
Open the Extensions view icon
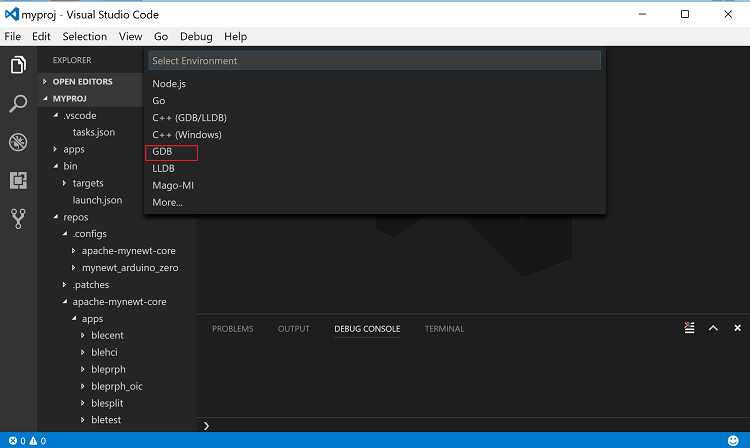pos(18,180)
